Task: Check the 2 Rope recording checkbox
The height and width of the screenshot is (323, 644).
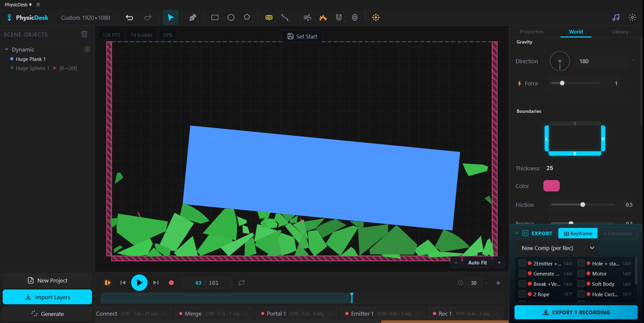Action: [522, 294]
